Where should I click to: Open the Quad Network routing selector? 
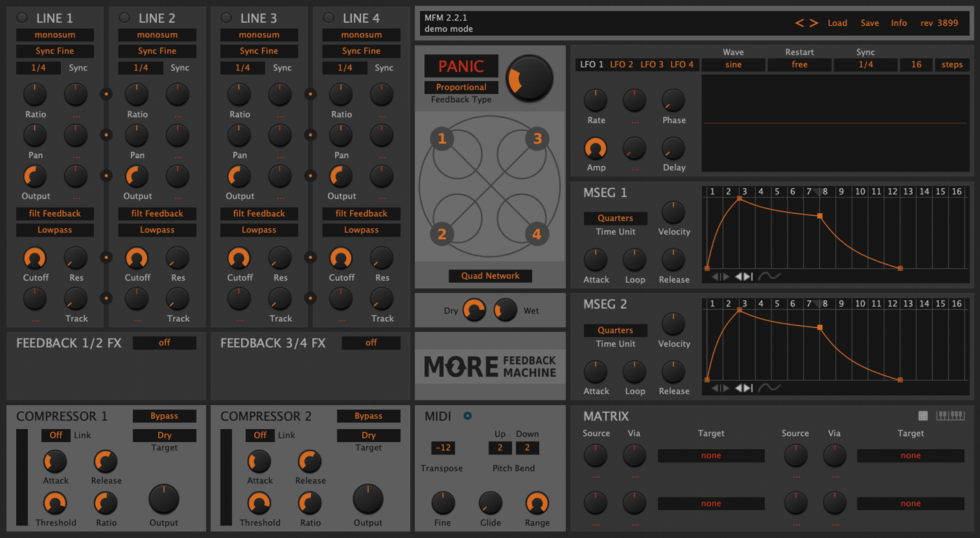coord(490,276)
